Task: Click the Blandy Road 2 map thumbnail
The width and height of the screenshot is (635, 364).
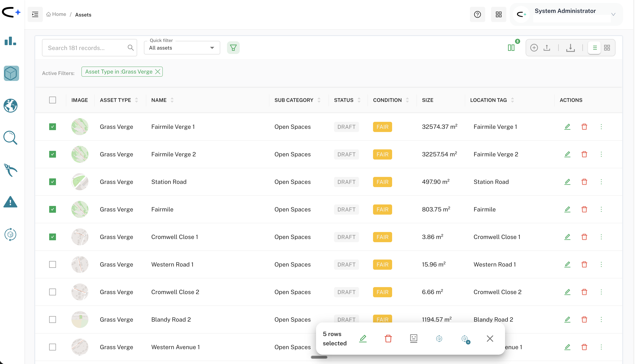Action: click(80, 320)
